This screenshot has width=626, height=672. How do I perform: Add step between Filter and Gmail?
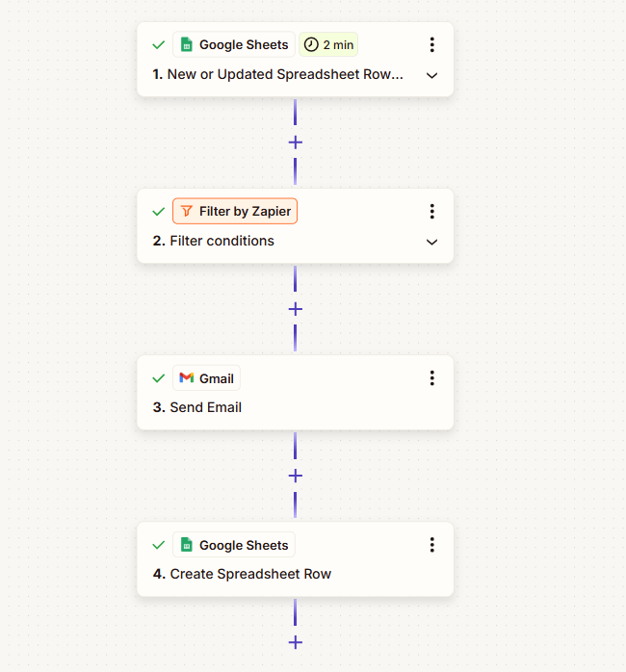tap(295, 309)
